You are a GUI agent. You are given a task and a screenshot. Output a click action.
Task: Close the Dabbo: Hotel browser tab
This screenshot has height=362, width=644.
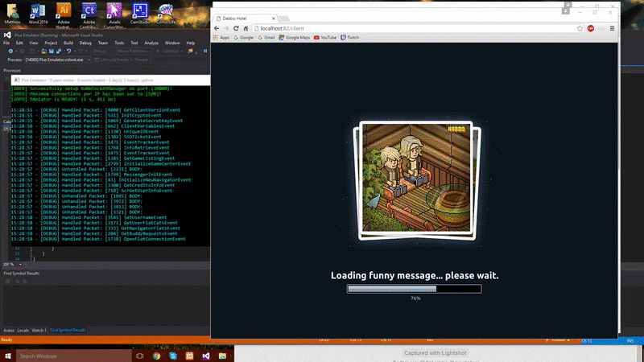(273, 19)
